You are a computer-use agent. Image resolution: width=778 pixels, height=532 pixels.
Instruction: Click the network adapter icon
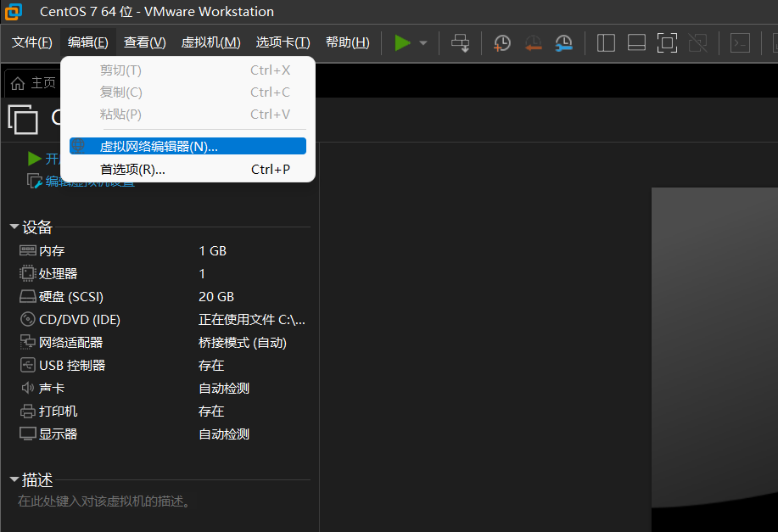(28, 342)
